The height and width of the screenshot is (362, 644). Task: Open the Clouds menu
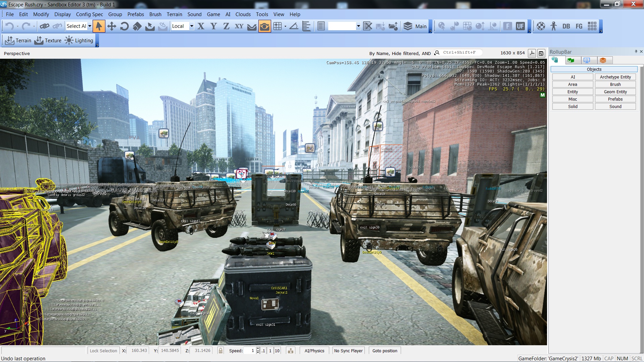click(243, 14)
